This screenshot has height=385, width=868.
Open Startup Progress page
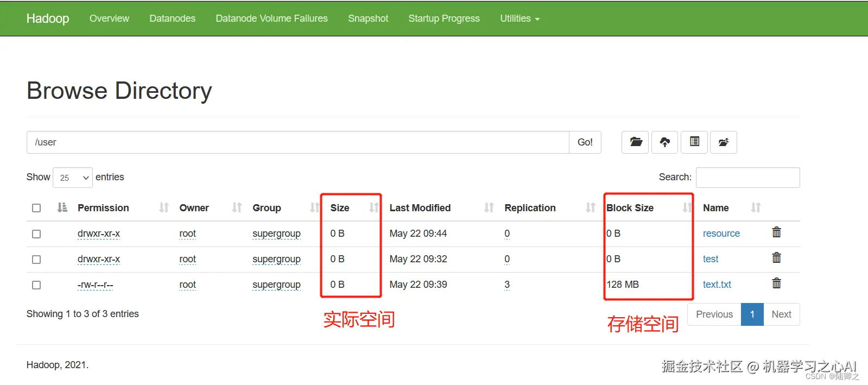click(x=444, y=18)
